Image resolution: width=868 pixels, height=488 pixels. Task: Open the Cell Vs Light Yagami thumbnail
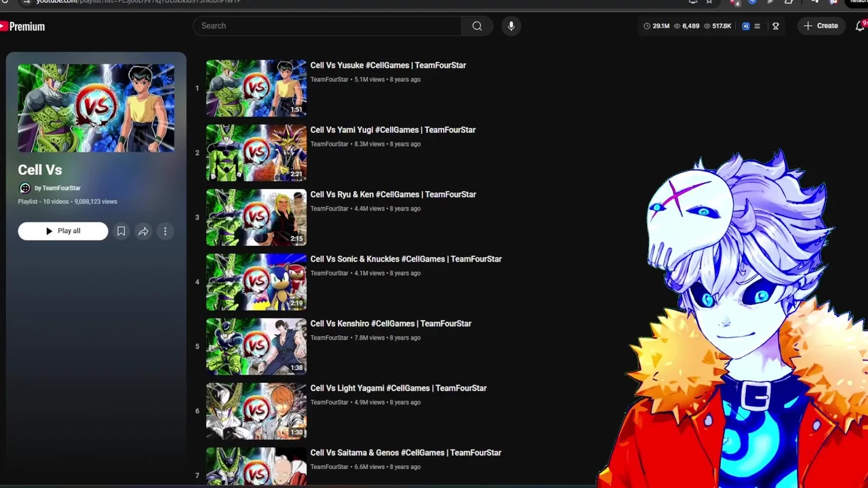coord(256,411)
